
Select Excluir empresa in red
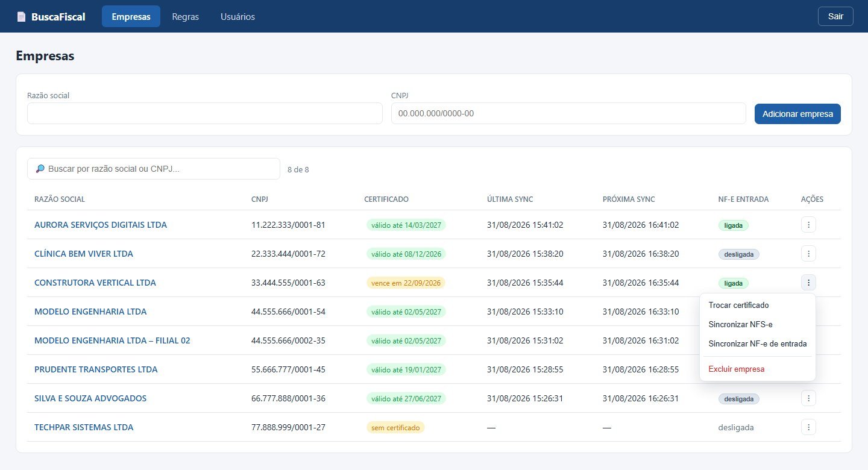click(757, 369)
